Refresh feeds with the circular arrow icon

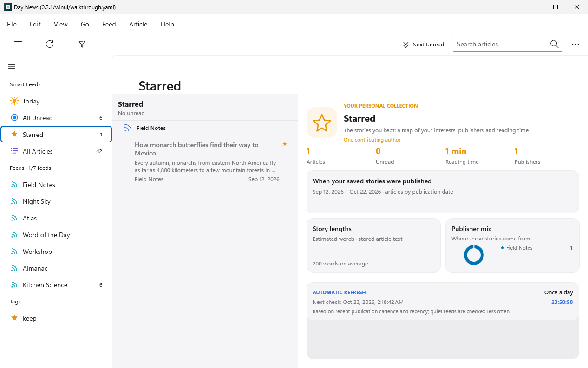(x=50, y=44)
